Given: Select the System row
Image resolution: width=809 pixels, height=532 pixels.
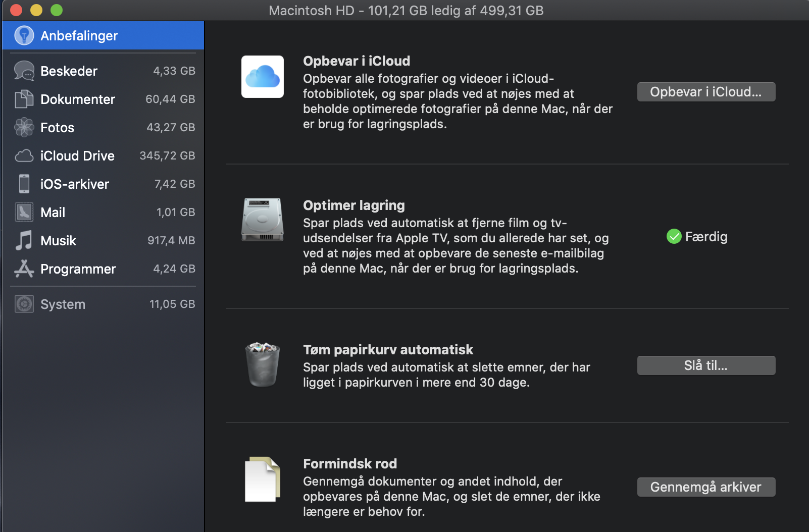Looking at the screenshot, I should 103,304.
